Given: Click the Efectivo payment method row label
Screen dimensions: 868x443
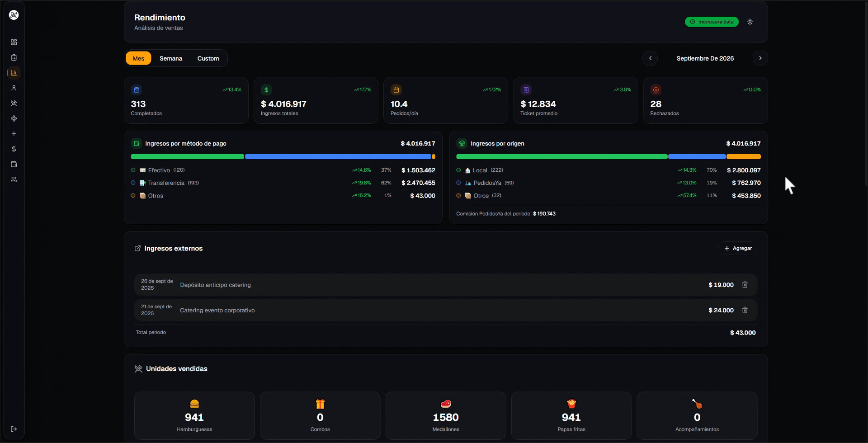Looking at the screenshot, I should tap(159, 170).
